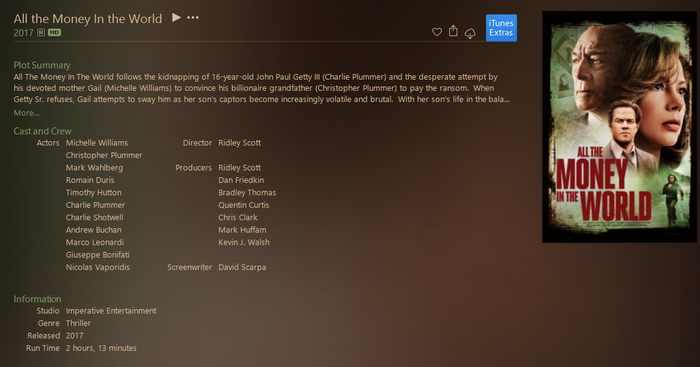700x367 pixels.
Task: Select actor Mark Wahlberg
Action: point(94,168)
